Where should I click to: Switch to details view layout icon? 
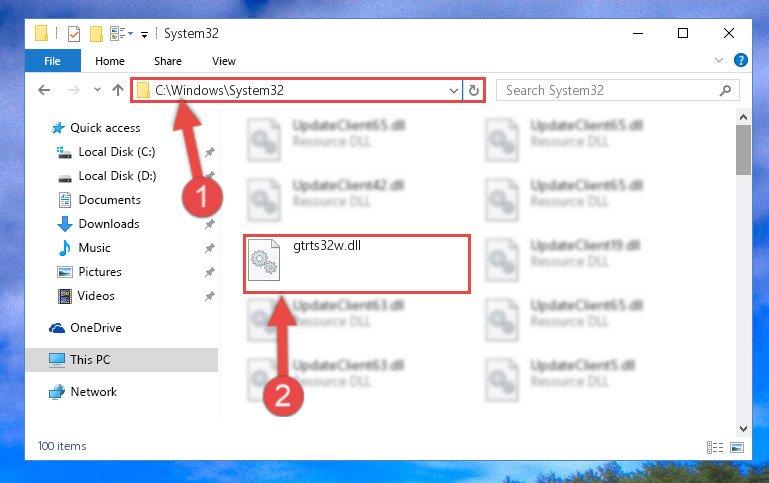715,447
